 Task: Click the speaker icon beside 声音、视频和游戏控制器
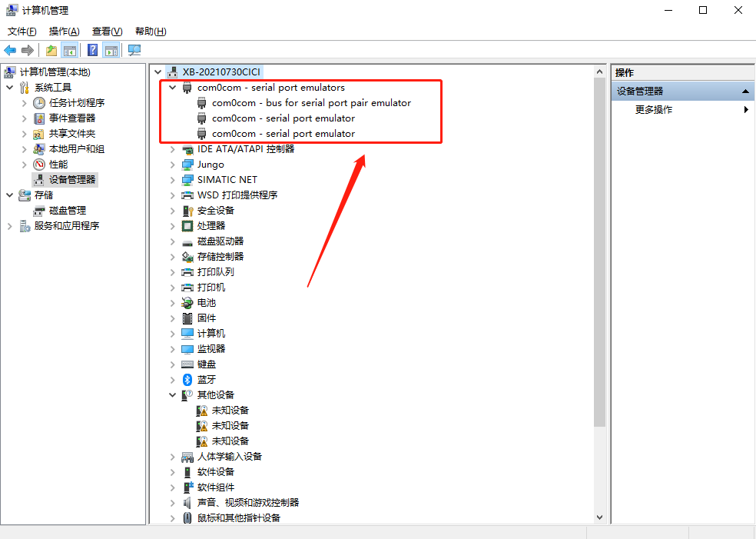point(187,503)
